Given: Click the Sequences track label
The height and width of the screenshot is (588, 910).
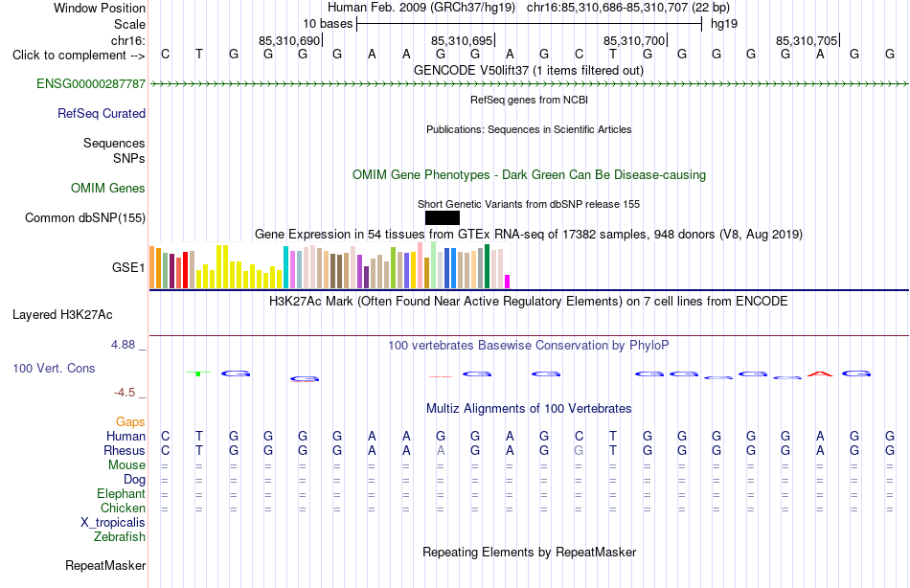Looking at the screenshot, I should coord(114,143).
